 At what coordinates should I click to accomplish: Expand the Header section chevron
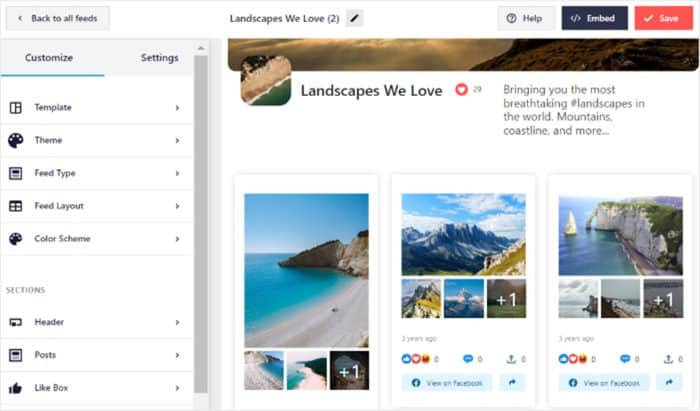177,322
